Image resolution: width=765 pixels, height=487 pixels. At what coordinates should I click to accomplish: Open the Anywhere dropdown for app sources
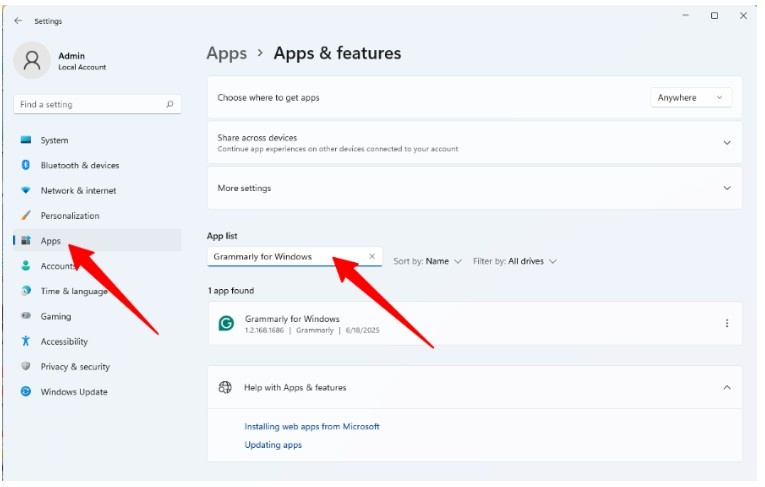click(x=691, y=98)
